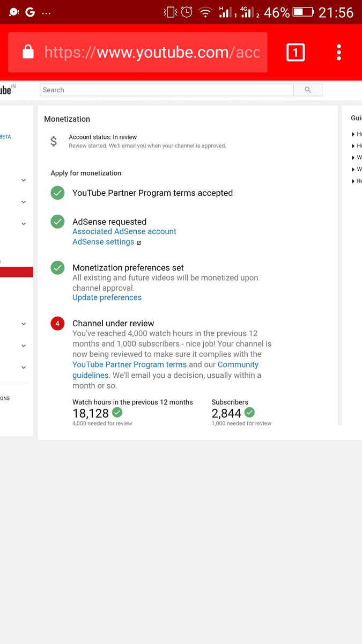Screen dimensions: 362x644
Task: Click the 18,128 watch hours value
Action: click(x=91, y=413)
